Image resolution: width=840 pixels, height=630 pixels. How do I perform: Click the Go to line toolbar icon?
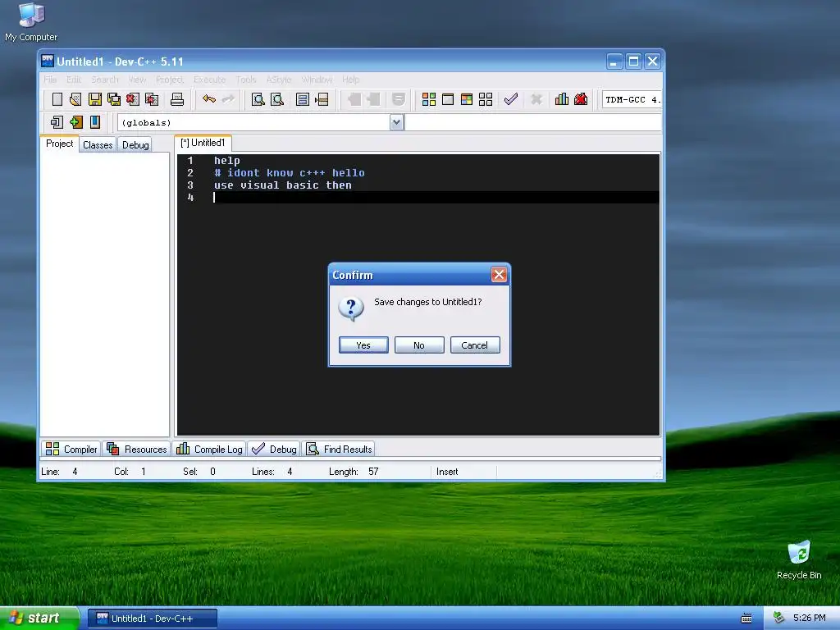tap(322, 99)
